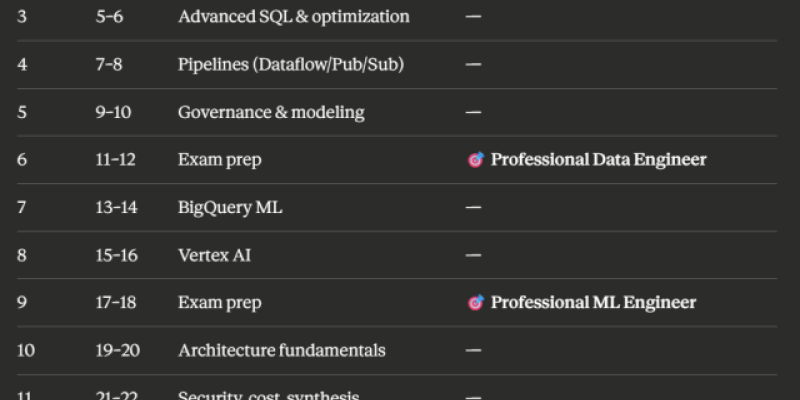Viewport: 800px width, 400px height.
Task: Click the Vertex AI cell
Action: pyautogui.click(x=214, y=255)
